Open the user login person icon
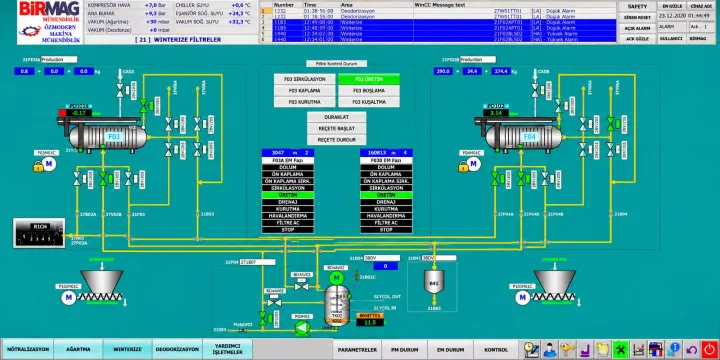Image resolution: width=720 pixels, height=360 pixels. (x=549, y=350)
